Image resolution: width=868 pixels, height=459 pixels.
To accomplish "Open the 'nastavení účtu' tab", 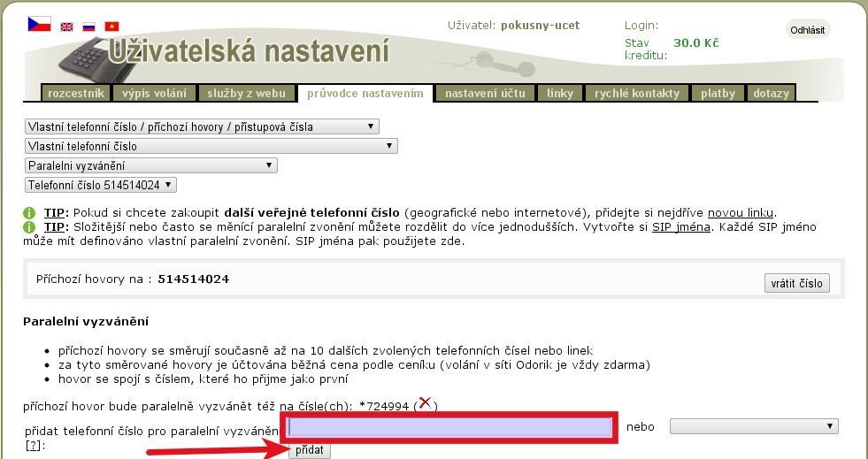I will pyautogui.click(x=485, y=93).
